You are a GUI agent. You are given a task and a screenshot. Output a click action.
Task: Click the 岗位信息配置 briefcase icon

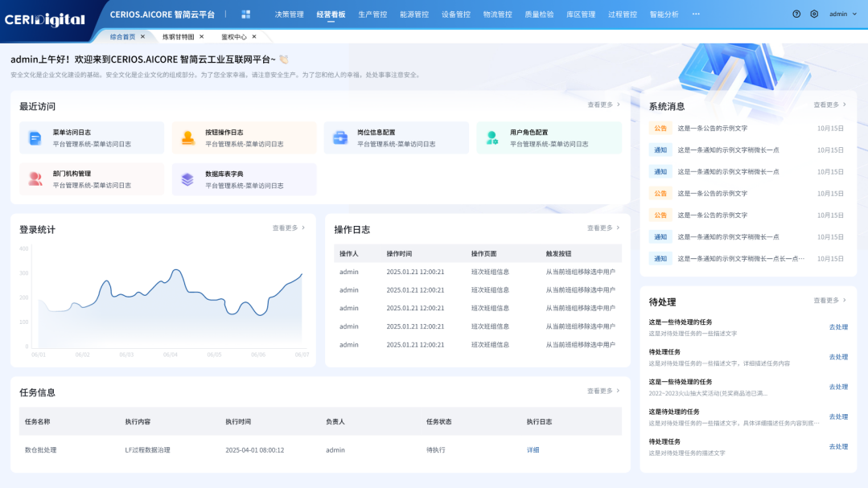tap(340, 137)
